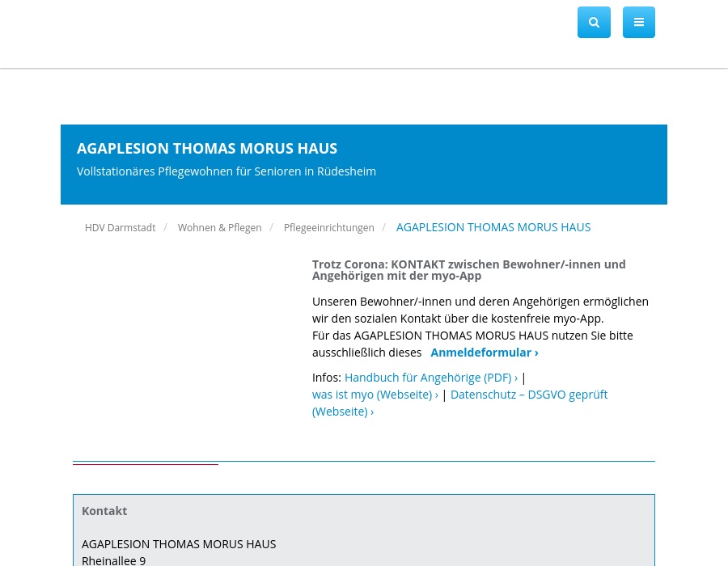Open navigation via the menu bars icon
728x566 pixels.
click(639, 22)
